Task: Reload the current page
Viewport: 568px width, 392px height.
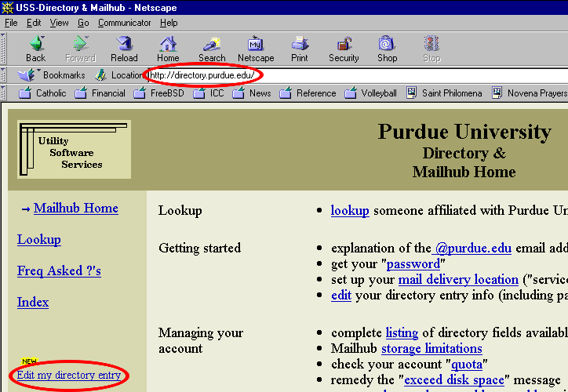Action: (x=125, y=44)
